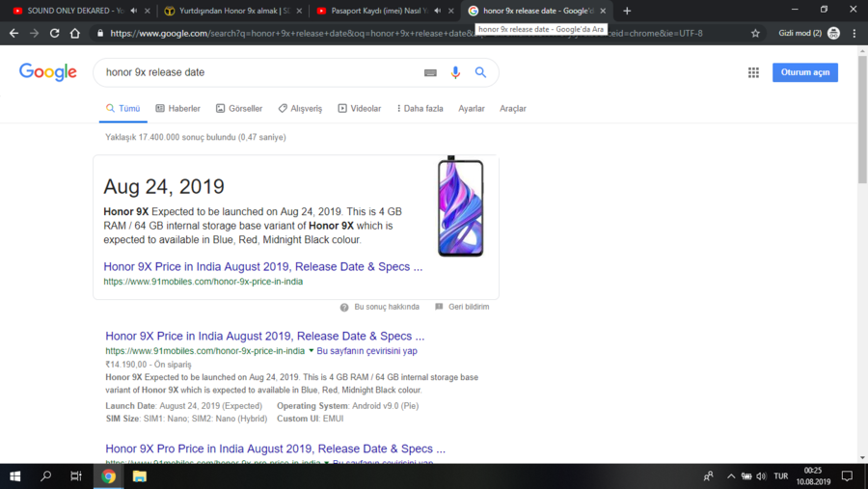
Task: Open the incognito Gizli mod indicator
Action: coord(809,33)
